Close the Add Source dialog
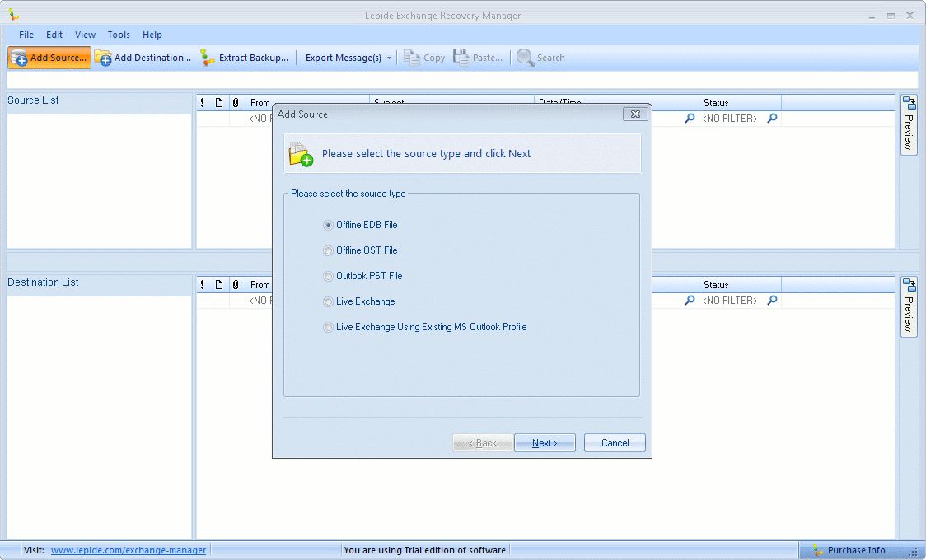926x560 pixels. pos(634,114)
